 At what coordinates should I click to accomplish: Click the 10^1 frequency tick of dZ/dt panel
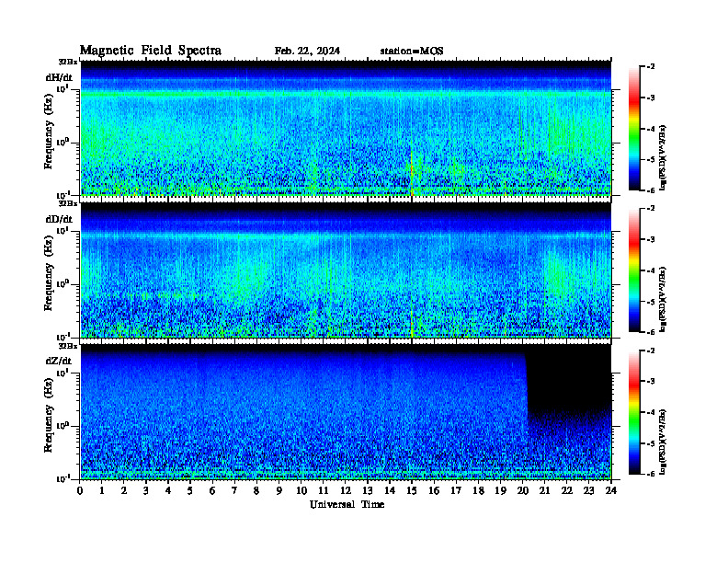pyautogui.click(x=63, y=372)
